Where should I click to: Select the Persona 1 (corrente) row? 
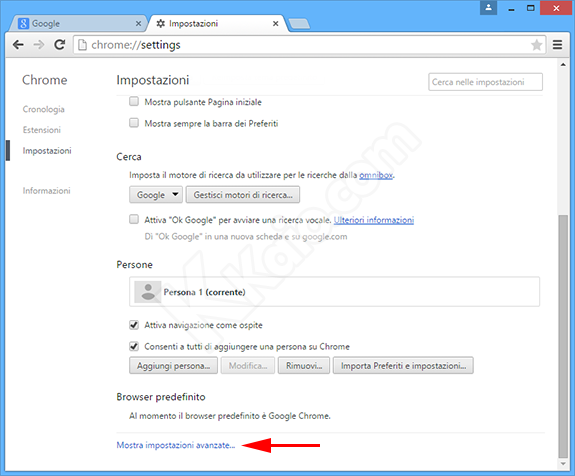coord(334,292)
